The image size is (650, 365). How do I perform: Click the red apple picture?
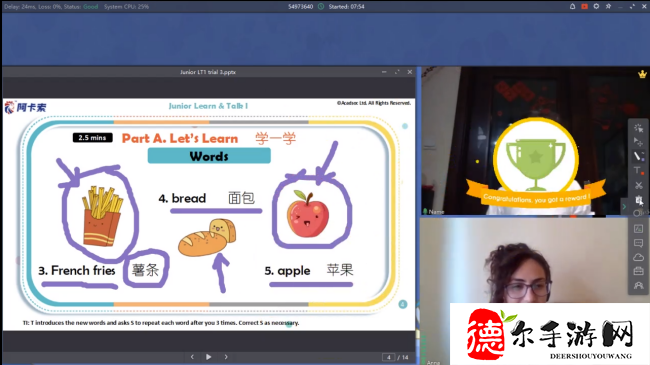tap(308, 214)
